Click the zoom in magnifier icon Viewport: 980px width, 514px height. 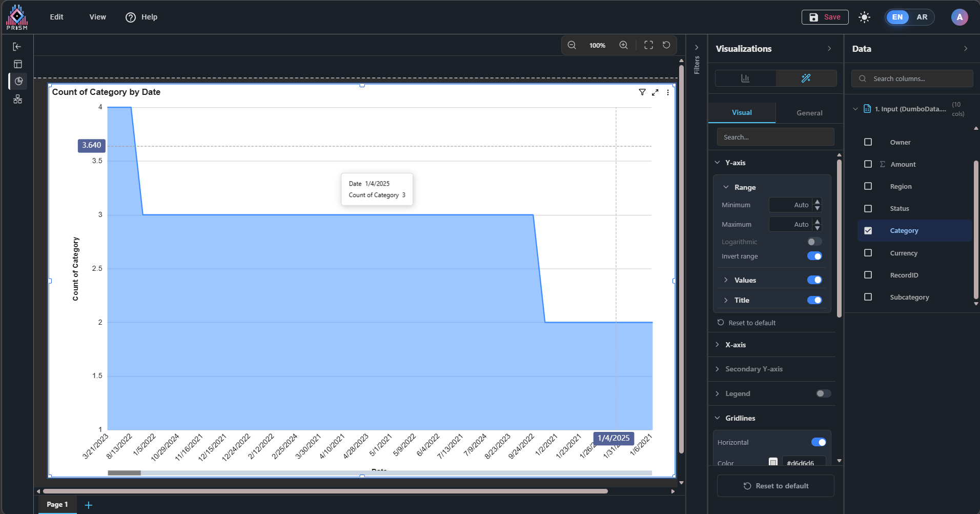point(623,45)
